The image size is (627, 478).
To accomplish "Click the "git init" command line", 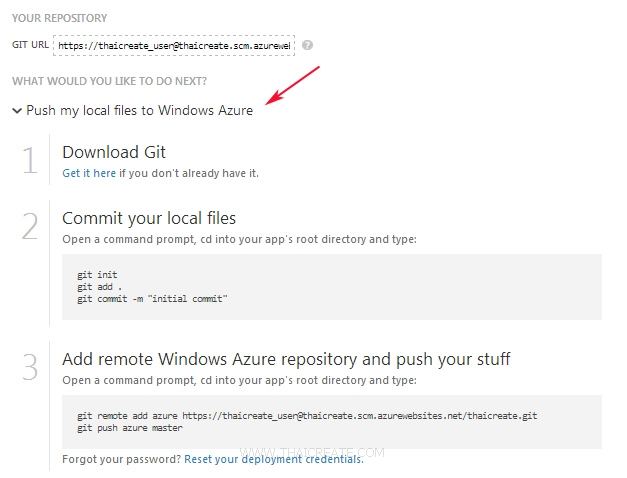I will click(97, 274).
